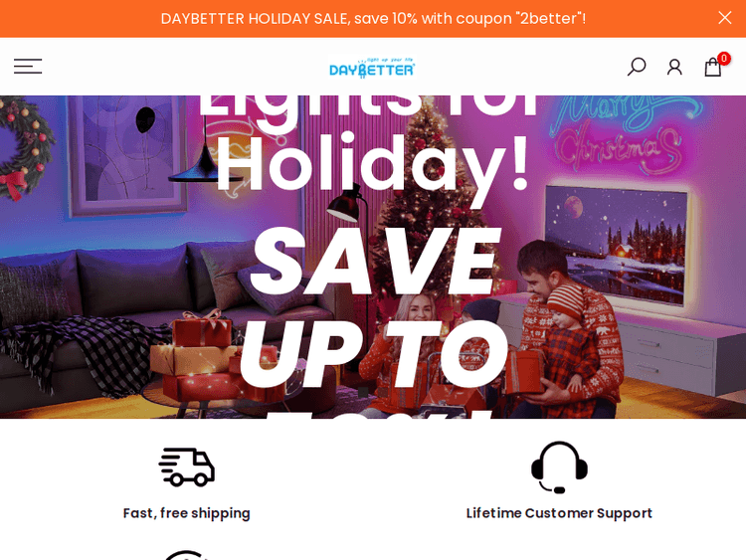The image size is (746, 560).
Task: Click the red cart count badge
Action: tap(724, 59)
